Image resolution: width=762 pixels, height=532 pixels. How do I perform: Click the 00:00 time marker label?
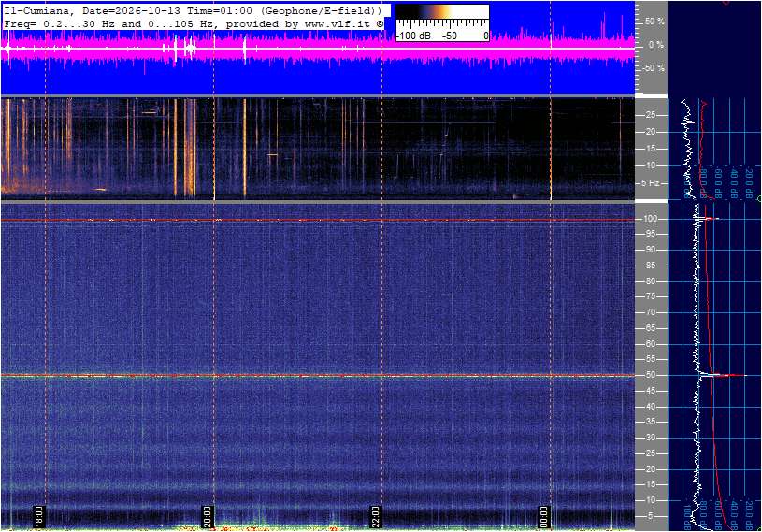(544, 516)
